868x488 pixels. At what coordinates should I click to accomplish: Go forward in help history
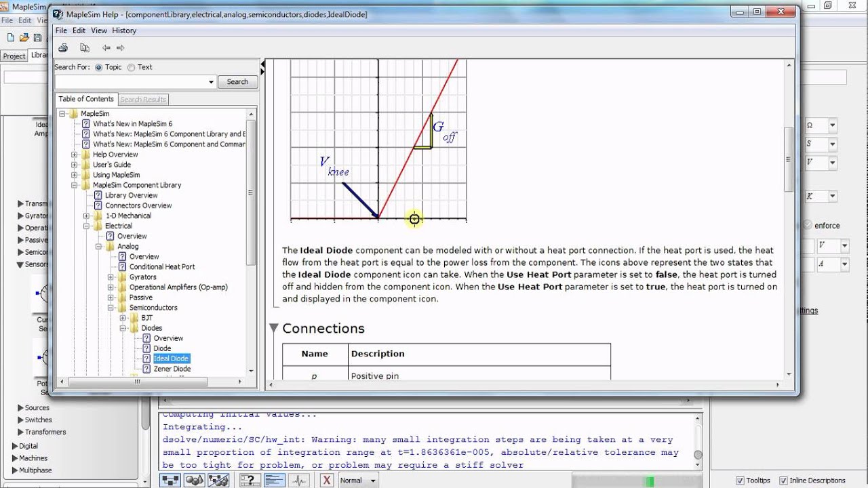[x=121, y=47]
